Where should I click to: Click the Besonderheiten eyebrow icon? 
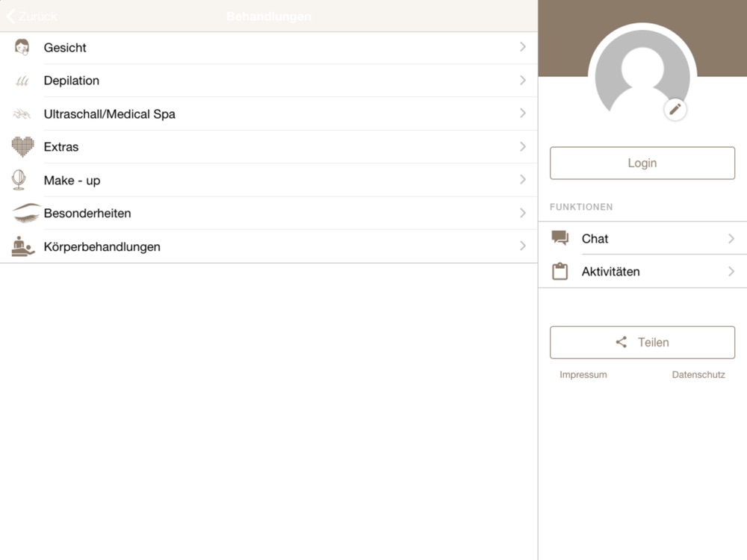[x=26, y=213]
